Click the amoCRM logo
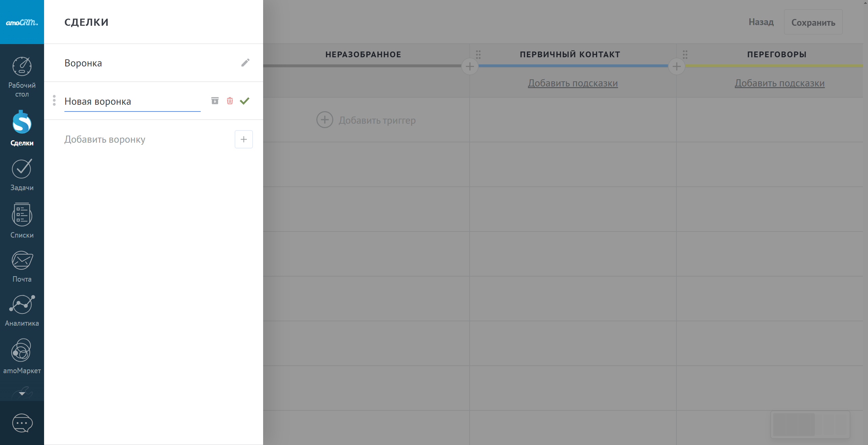 22,22
